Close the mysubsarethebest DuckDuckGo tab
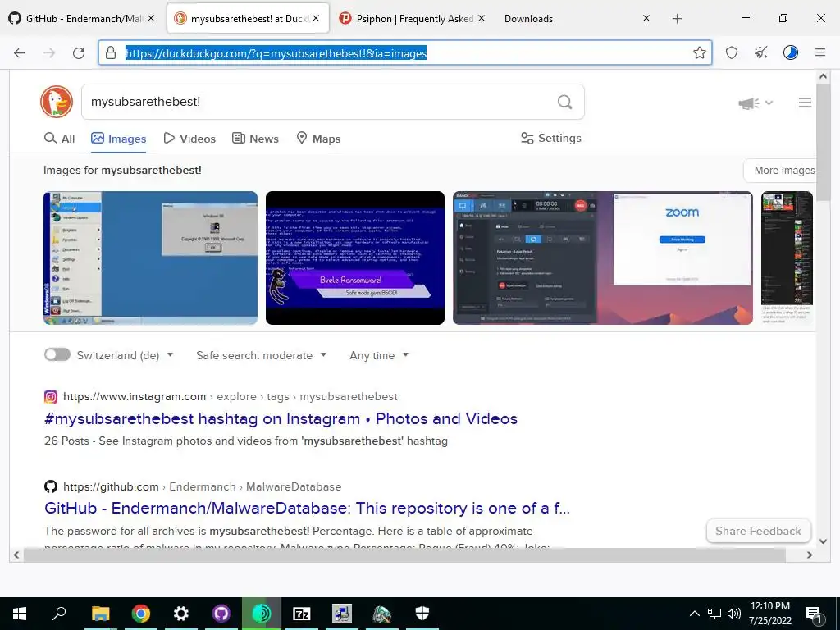 [316, 18]
